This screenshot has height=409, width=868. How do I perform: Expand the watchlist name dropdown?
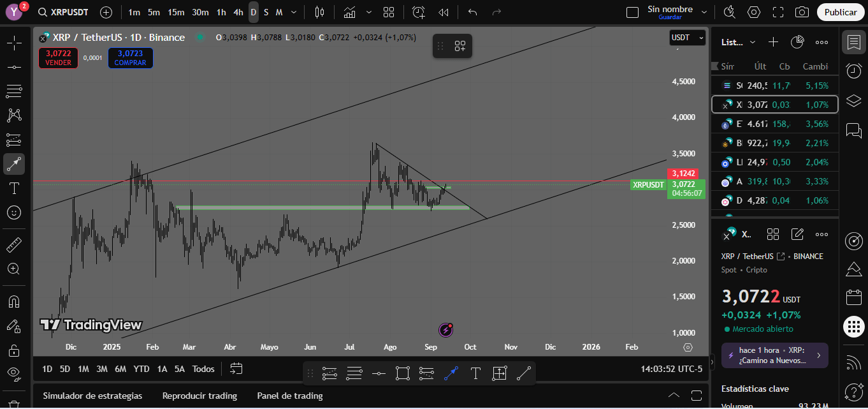point(753,42)
